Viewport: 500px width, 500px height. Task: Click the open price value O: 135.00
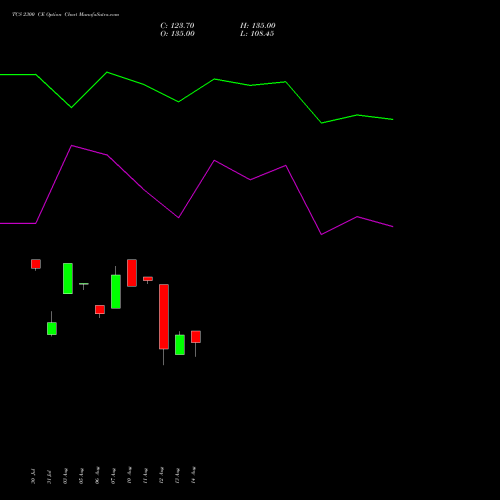(177, 34)
